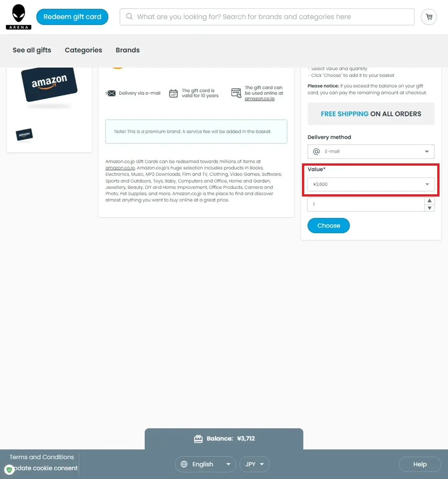Open the Delivery method E-mail dropdown
Image resolution: width=448 pixels, height=479 pixels.
pyautogui.click(x=370, y=151)
